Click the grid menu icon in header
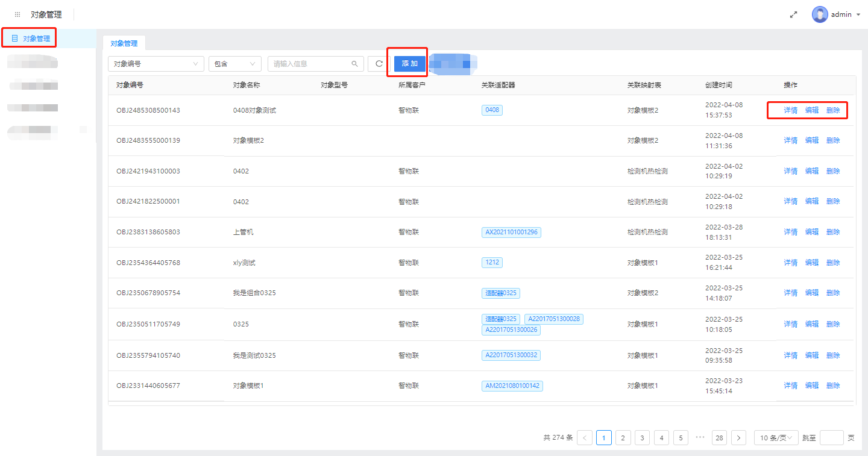 tap(17, 14)
